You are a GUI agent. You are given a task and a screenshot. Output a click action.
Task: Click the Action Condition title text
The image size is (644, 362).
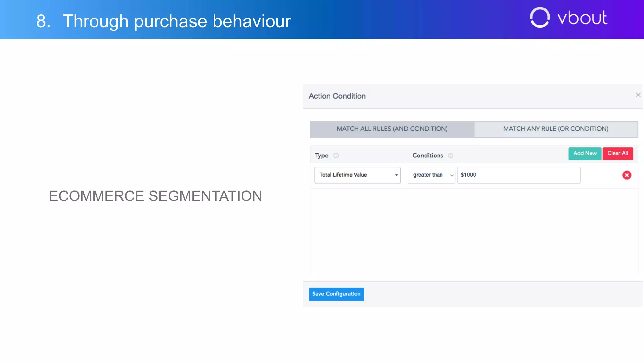(x=337, y=96)
